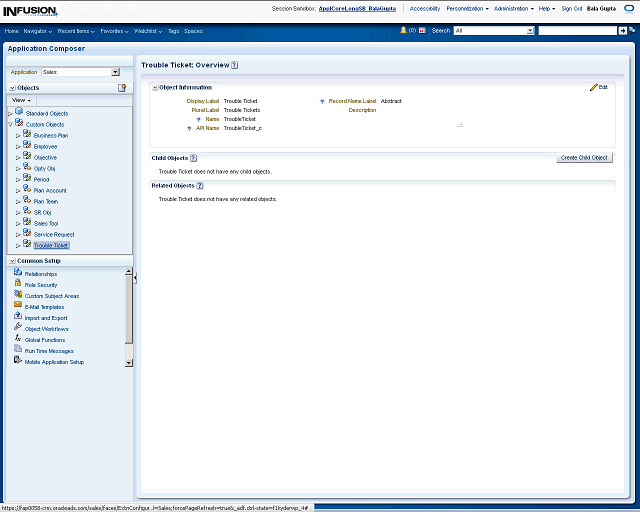Open the Application Sales dropdown
Viewport: 640px width, 512px height.
coord(115,72)
